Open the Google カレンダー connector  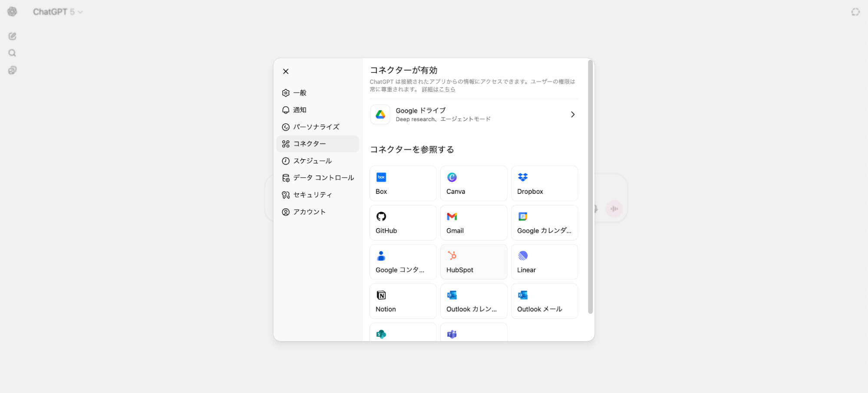(544, 223)
